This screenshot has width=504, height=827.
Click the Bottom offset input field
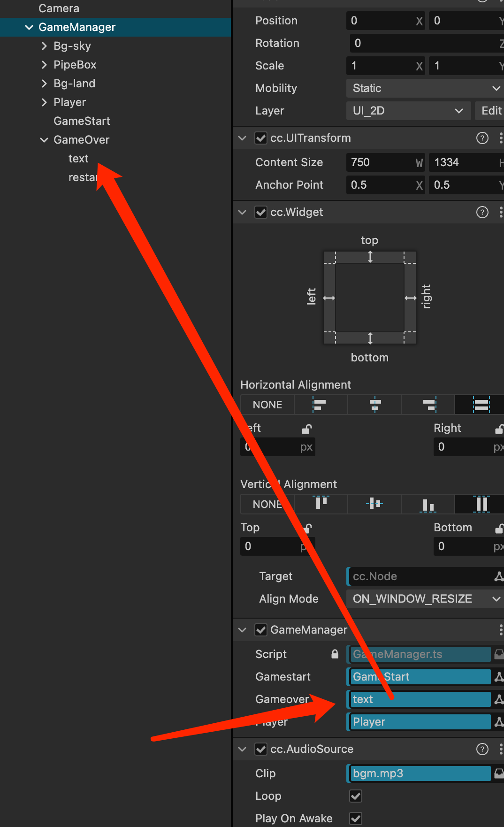click(468, 546)
